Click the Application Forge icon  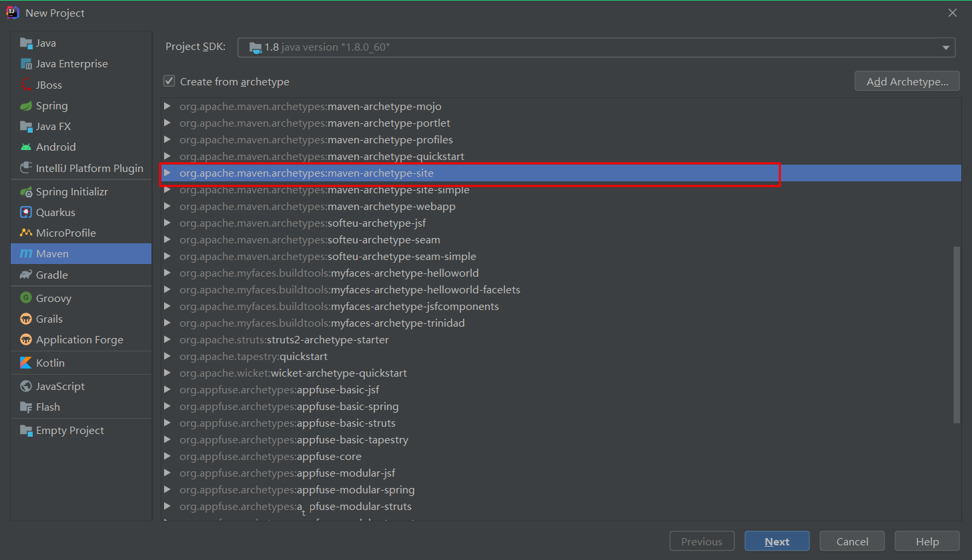(x=26, y=339)
